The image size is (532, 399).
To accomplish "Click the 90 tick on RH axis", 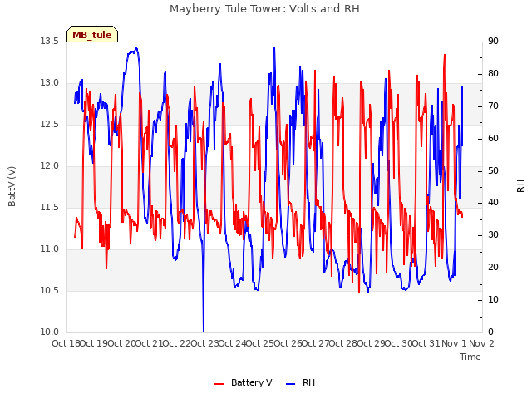I will point(493,42).
